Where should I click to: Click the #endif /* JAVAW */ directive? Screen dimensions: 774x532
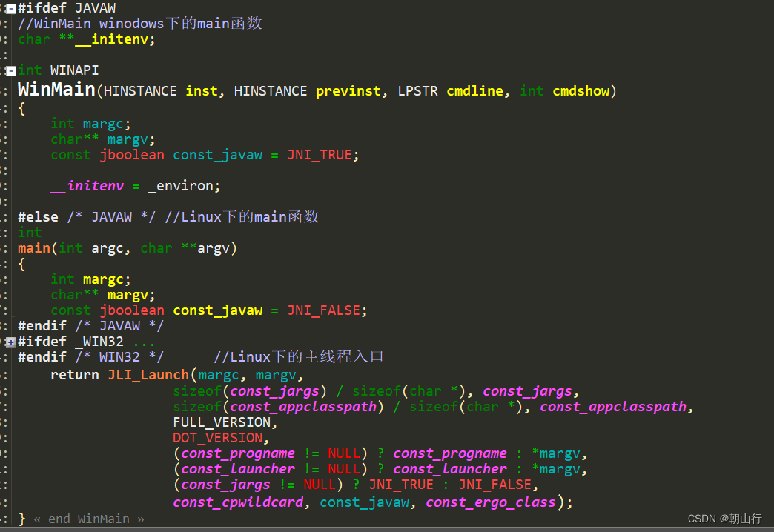91,326
